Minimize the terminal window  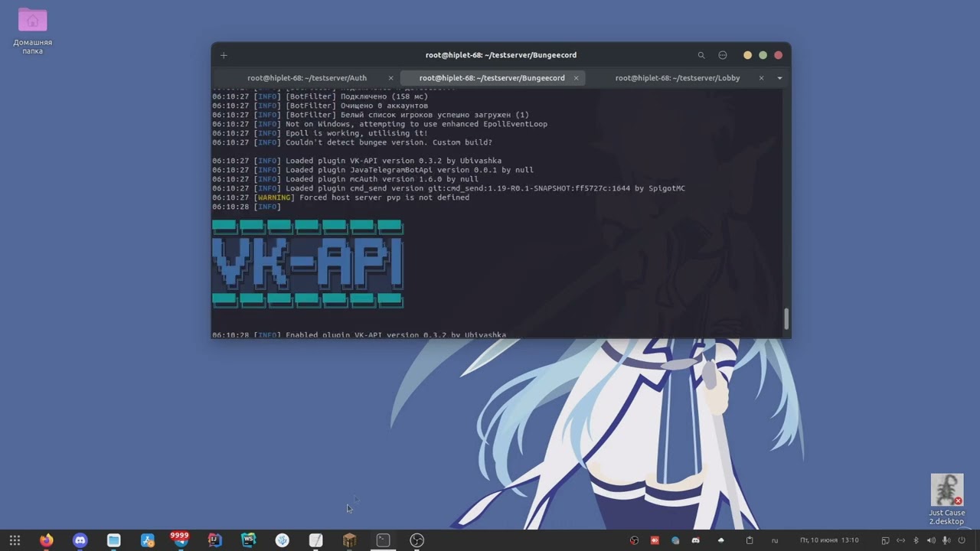pos(747,55)
